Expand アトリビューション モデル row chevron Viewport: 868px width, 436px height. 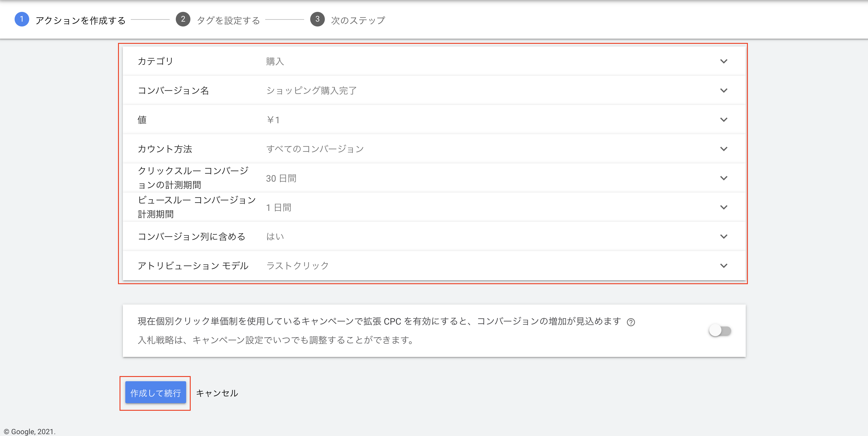tap(724, 266)
